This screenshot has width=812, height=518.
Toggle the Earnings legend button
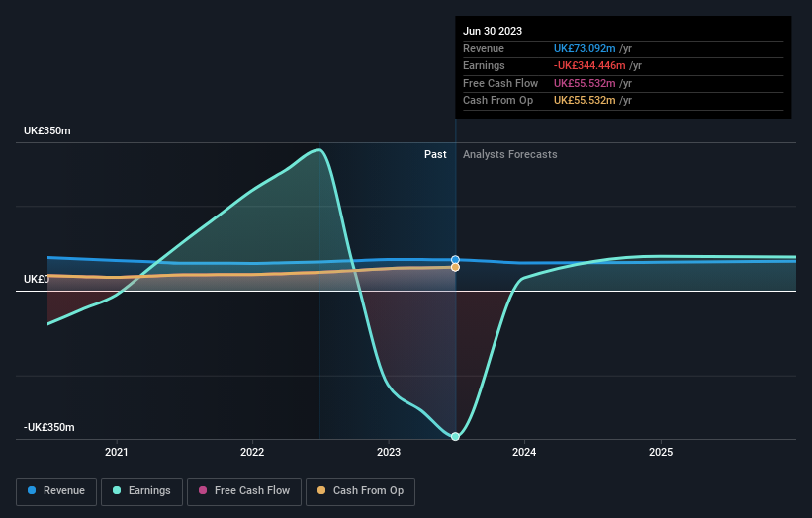pyautogui.click(x=141, y=491)
